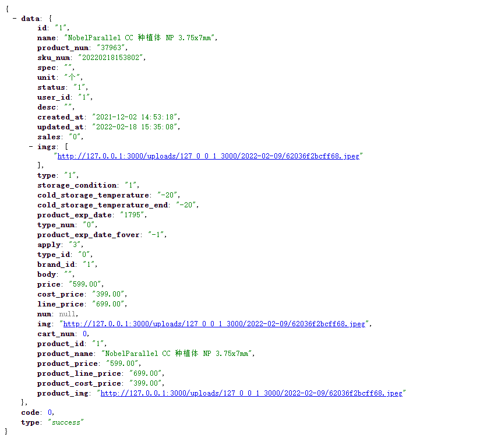Select the sku_num value 20220218153802

(111, 58)
